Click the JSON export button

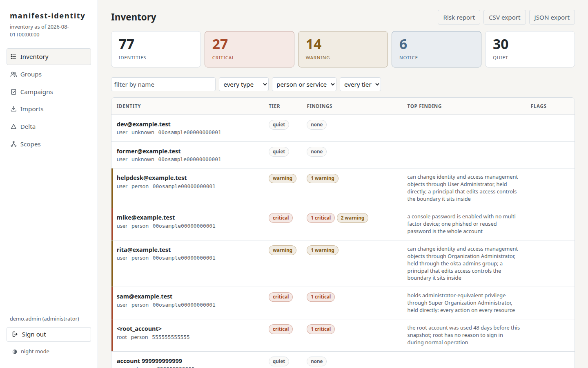coord(552,17)
